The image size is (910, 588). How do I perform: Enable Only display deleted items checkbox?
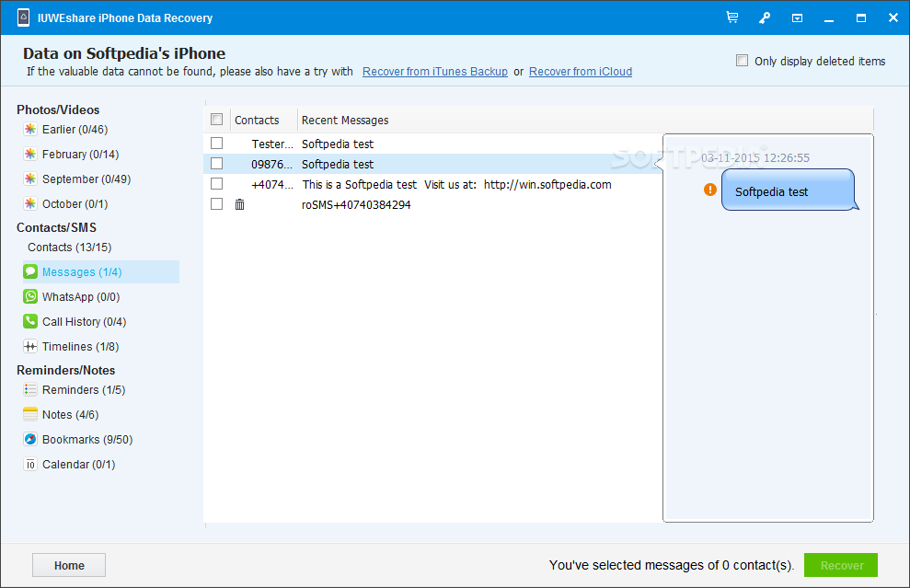pyautogui.click(x=742, y=61)
